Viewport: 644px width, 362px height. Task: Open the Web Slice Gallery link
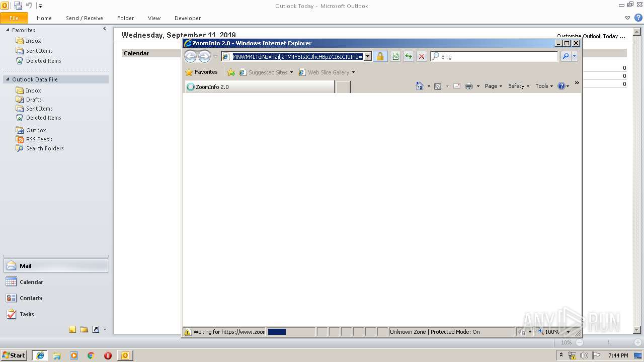click(327, 72)
